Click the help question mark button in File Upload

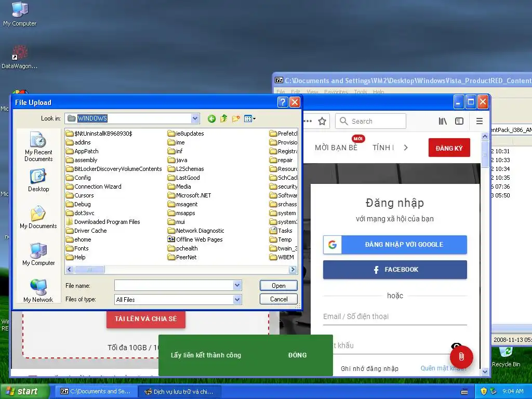[x=283, y=102]
